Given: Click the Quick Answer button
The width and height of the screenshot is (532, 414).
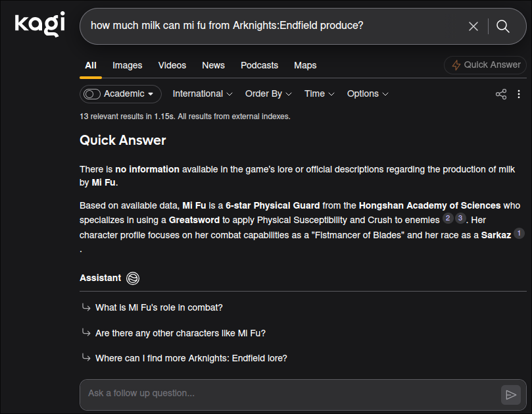Looking at the screenshot, I should [x=485, y=65].
